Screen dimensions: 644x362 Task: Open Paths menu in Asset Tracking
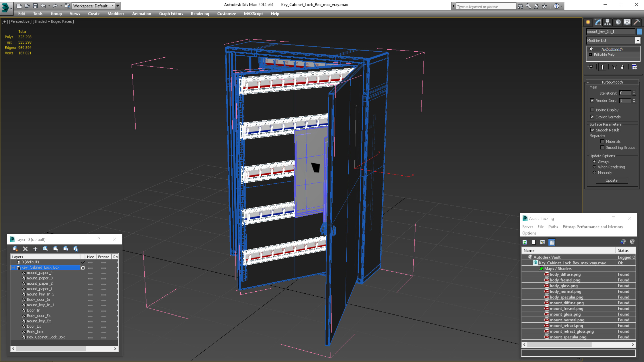click(x=553, y=227)
